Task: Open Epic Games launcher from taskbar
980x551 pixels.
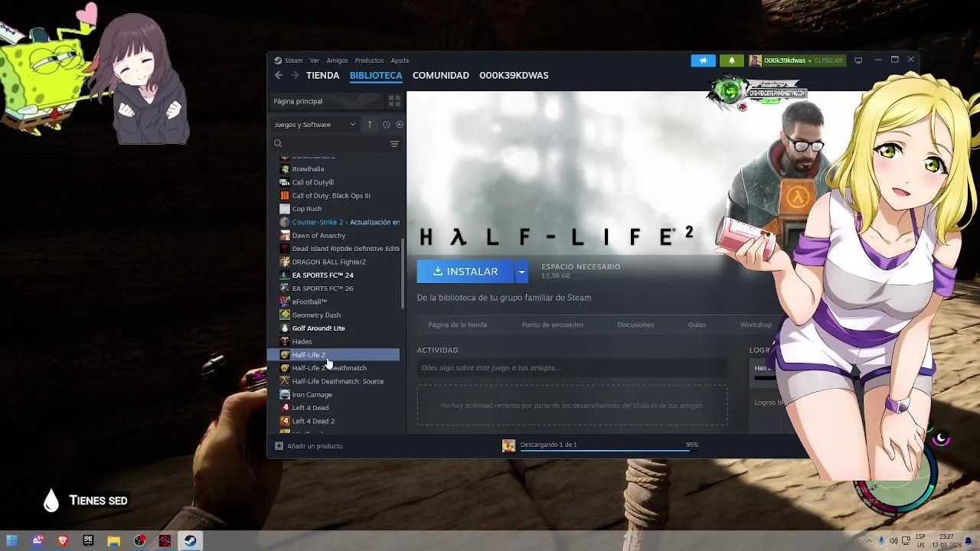Action: 88,541
